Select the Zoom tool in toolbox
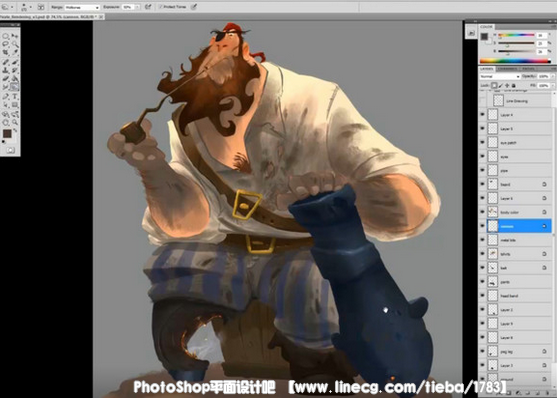This screenshot has width=557, height=404. (x=15, y=123)
